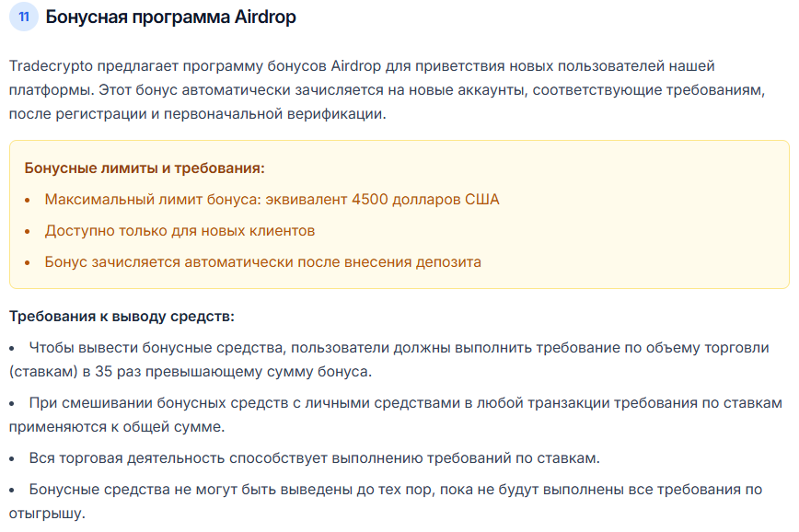The height and width of the screenshot is (532, 799).
Task: Click the sentence starting "При смешивании бонусных средств"
Action: [x=405, y=403]
